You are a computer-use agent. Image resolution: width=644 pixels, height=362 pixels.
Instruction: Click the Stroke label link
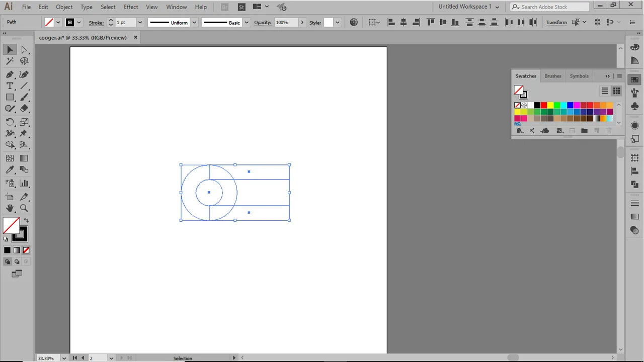pyautogui.click(x=96, y=23)
